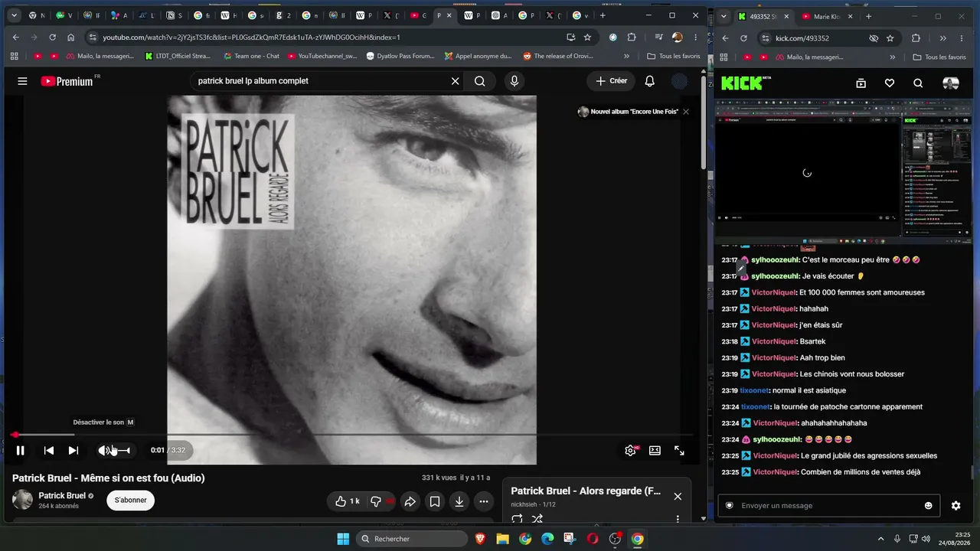This screenshot has width=980, height=551.
Task: Open a new tab in YouTube browser
Action: point(603,15)
